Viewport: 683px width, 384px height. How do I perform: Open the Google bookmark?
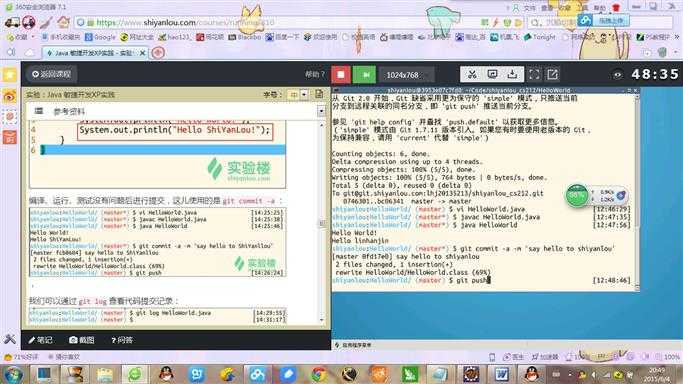100,37
